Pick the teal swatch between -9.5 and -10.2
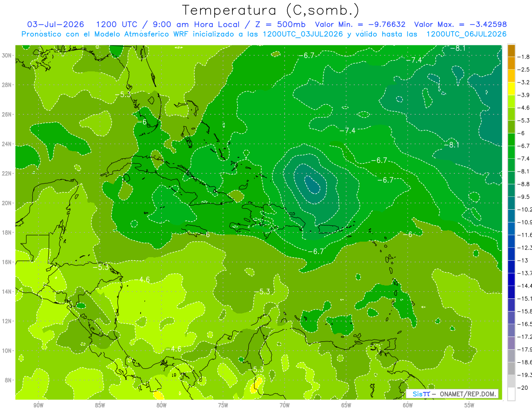Screen dimensions: 532x411 click(511, 203)
